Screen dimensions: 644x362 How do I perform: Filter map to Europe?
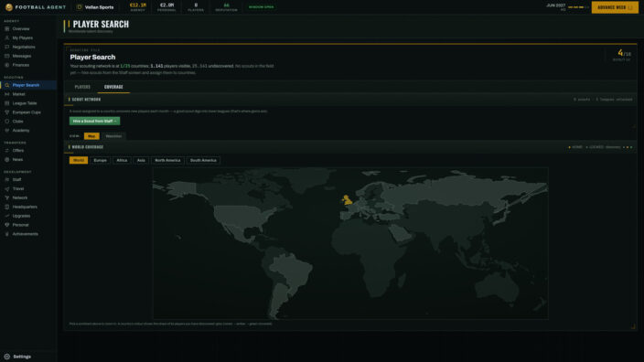pyautogui.click(x=100, y=160)
